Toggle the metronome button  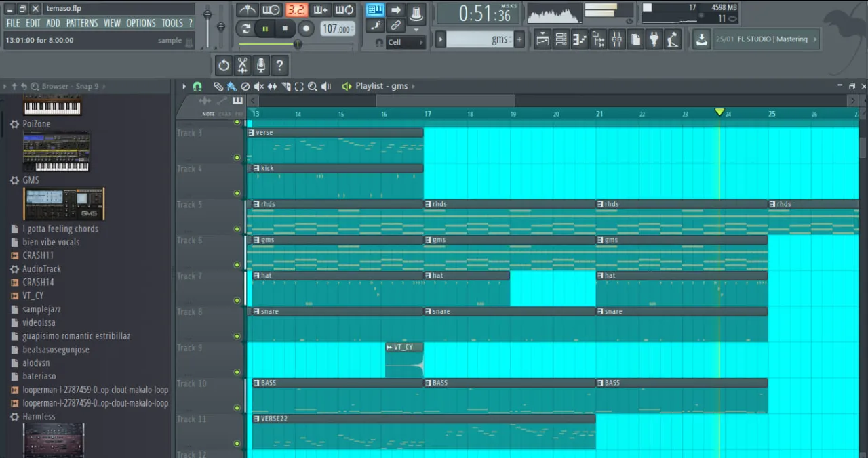pos(246,9)
